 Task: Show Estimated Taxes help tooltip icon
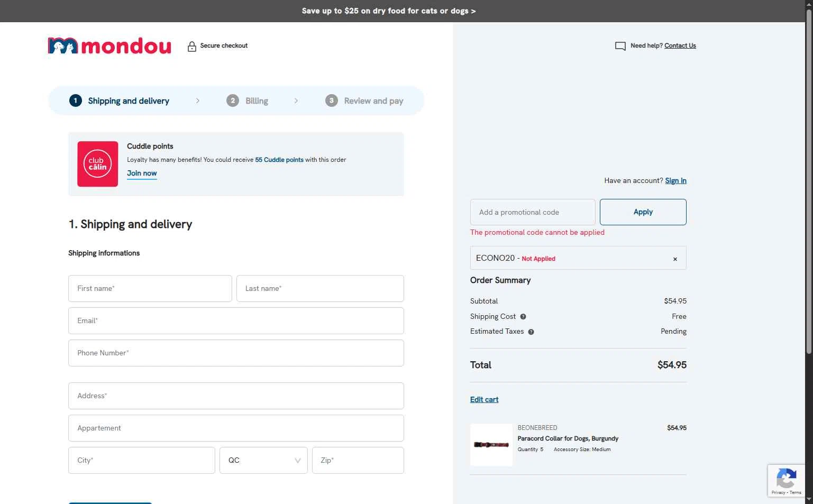(x=531, y=332)
